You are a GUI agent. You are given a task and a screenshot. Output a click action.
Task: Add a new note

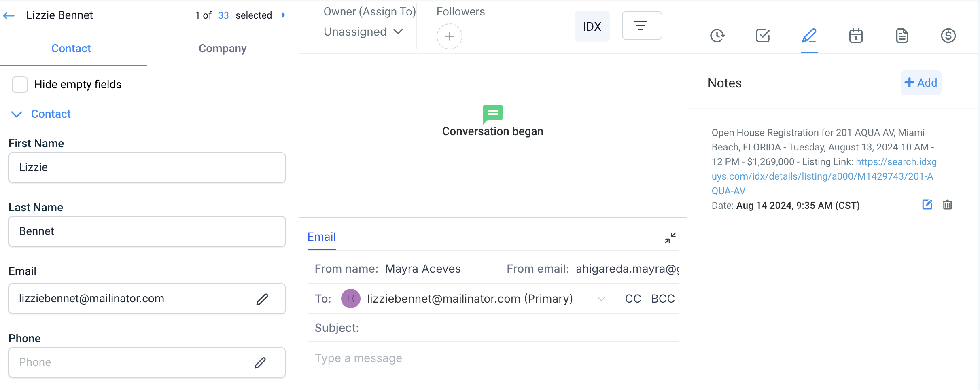tap(921, 83)
